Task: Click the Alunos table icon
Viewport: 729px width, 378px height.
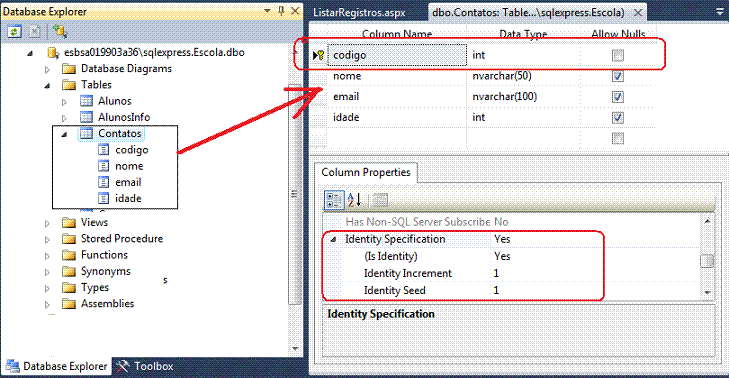Action: pyautogui.click(x=86, y=101)
